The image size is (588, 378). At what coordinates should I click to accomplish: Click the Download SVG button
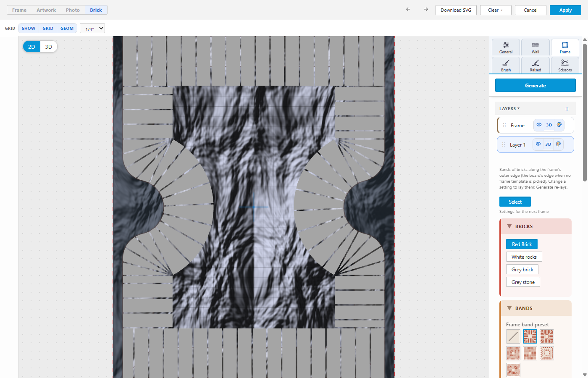(x=456, y=10)
